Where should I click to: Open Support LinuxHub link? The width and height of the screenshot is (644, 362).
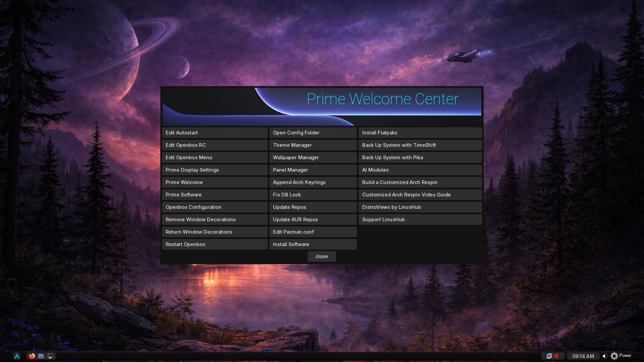point(420,220)
